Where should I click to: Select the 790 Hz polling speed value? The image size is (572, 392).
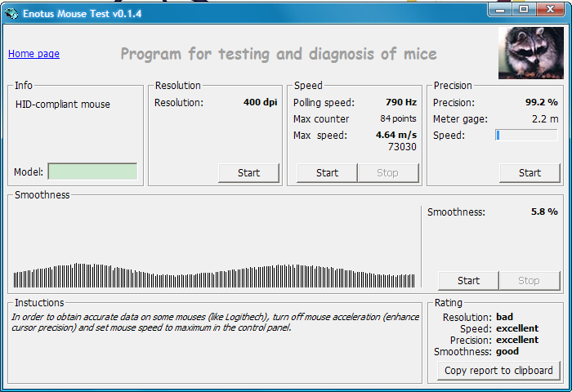pos(401,102)
